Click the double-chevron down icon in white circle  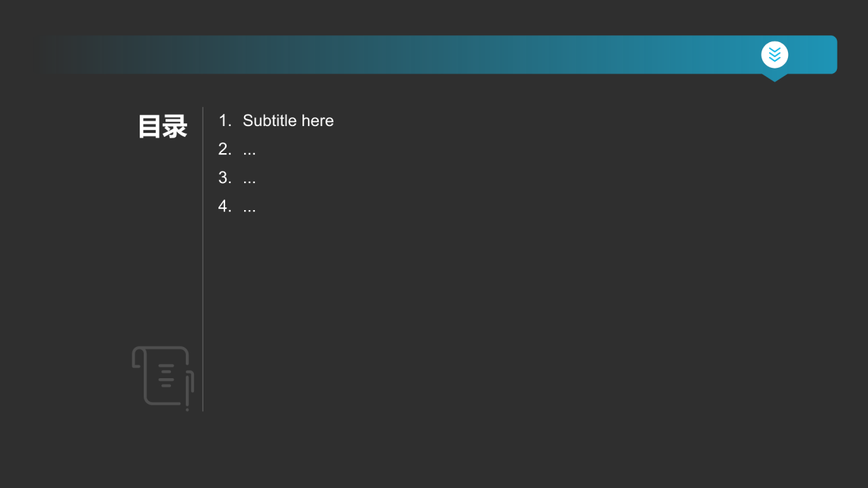click(x=774, y=55)
